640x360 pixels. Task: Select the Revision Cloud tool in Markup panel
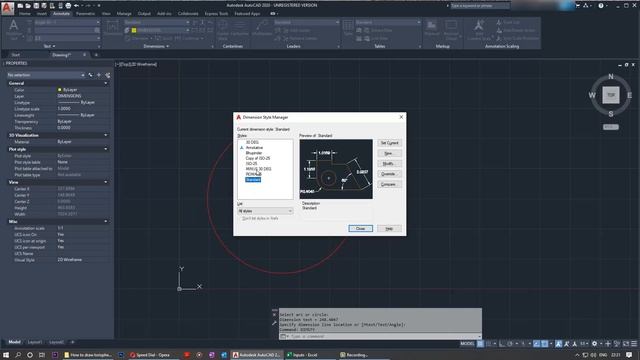pos(451,29)
